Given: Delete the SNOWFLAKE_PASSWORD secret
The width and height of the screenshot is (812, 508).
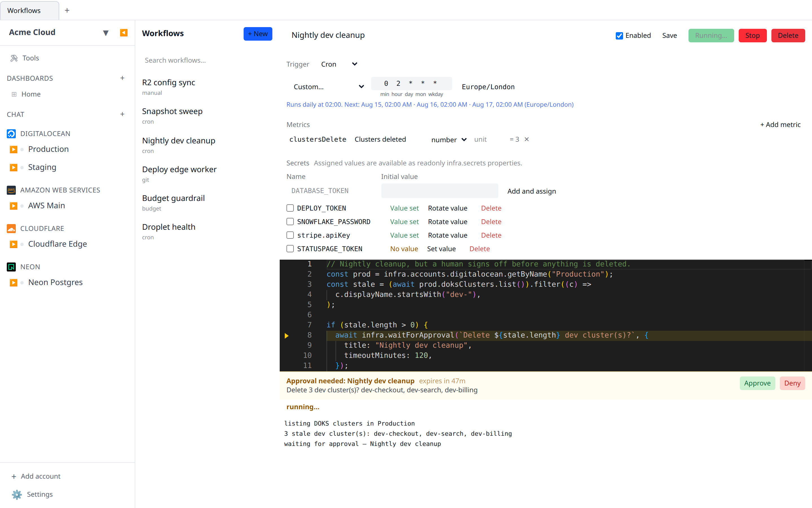Looking at the screenshot, I should click(491, 222).
